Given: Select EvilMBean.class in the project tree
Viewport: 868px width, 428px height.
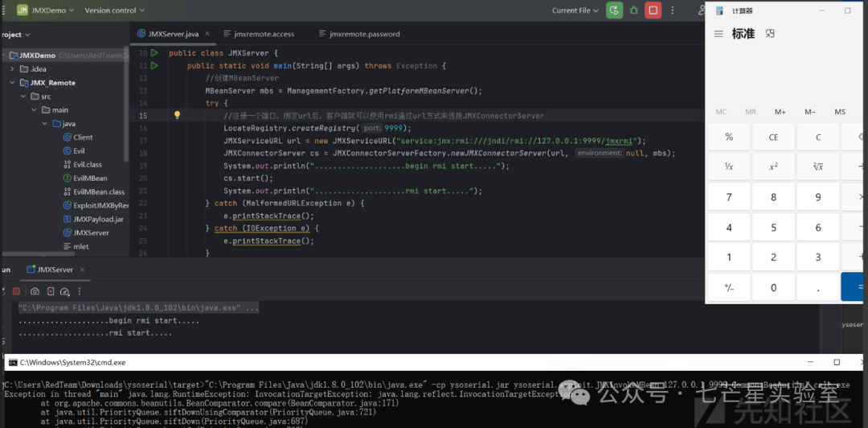Looking at the screenshot, I should (x=93, y=191).
